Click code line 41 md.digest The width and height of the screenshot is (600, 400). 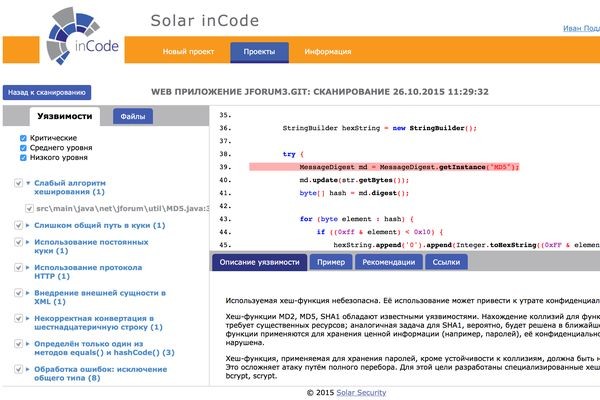point(354,193)
